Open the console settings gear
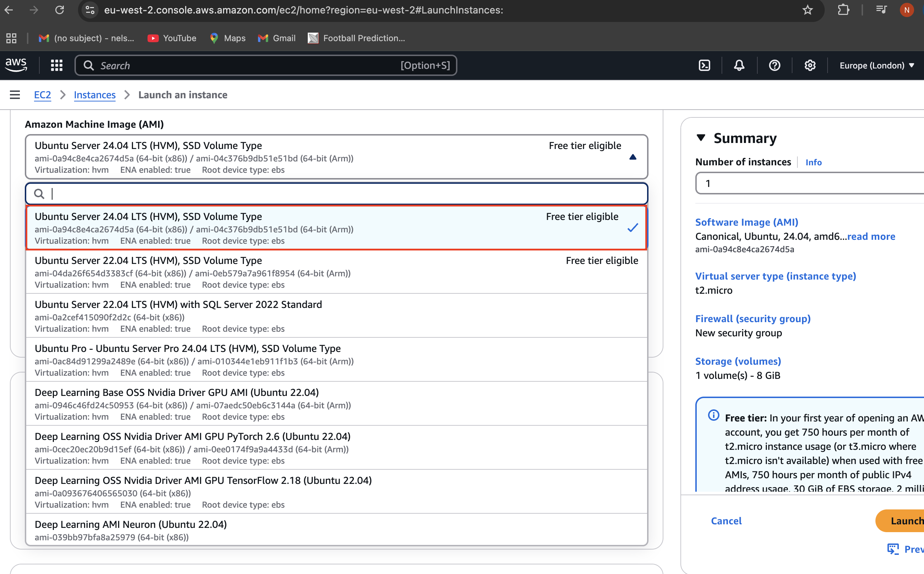Image resolution: width=924 pixels, height=574 pixels. [810, 65]
